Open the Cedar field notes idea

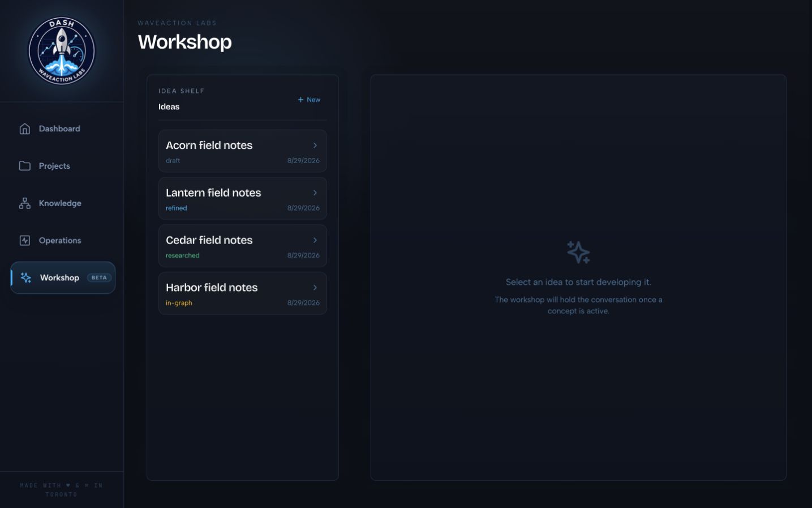(243, 246)
